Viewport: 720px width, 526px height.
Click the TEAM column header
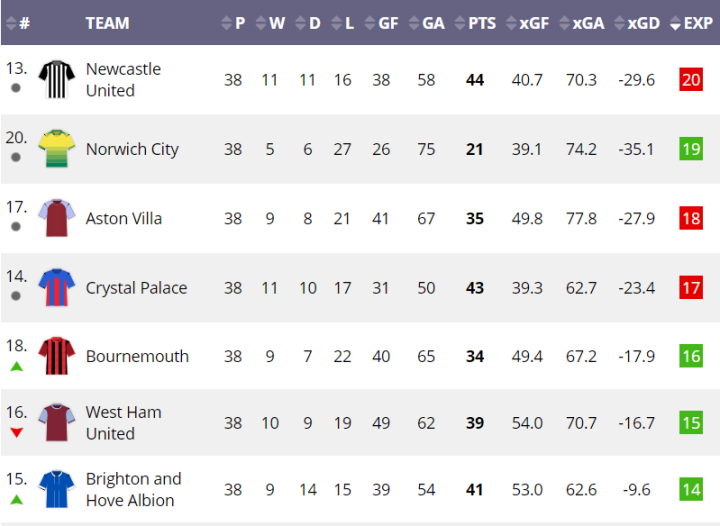[x=107, y=23]
